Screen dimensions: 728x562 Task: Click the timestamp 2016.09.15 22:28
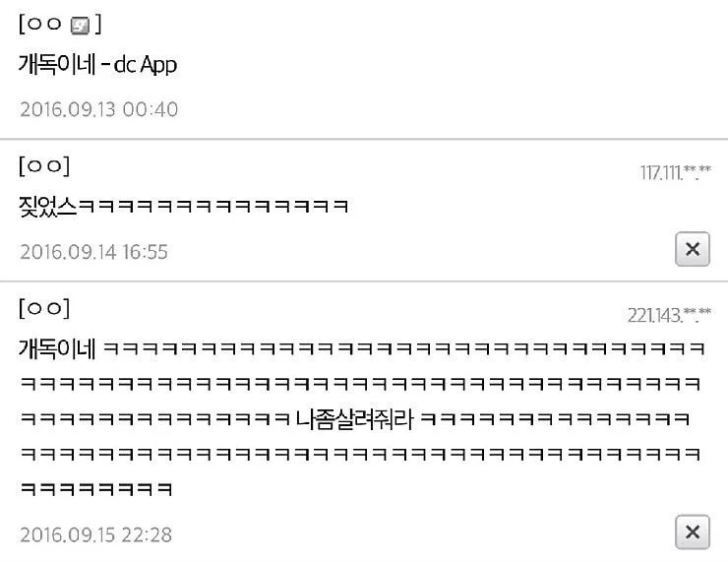coord(95,534)
